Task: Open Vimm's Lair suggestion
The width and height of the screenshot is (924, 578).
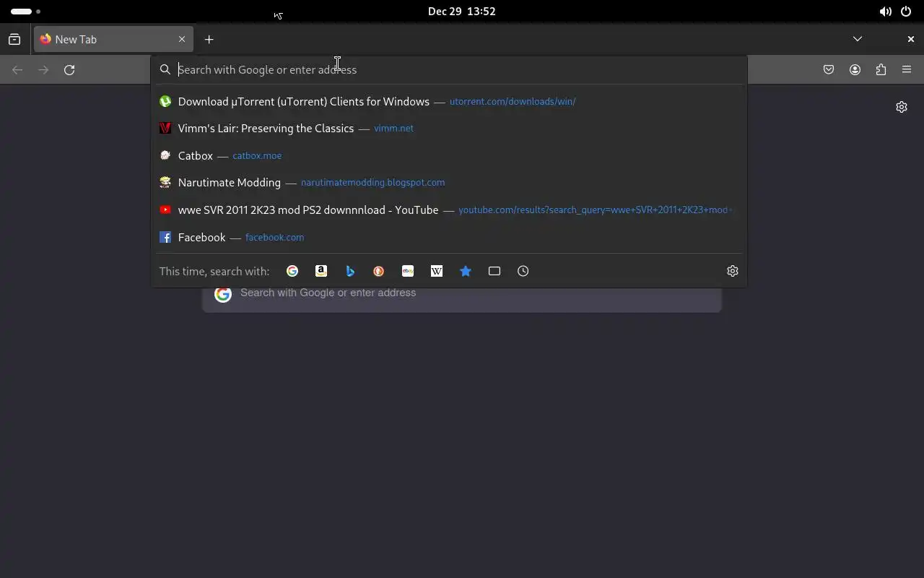Action: point(449,129)
